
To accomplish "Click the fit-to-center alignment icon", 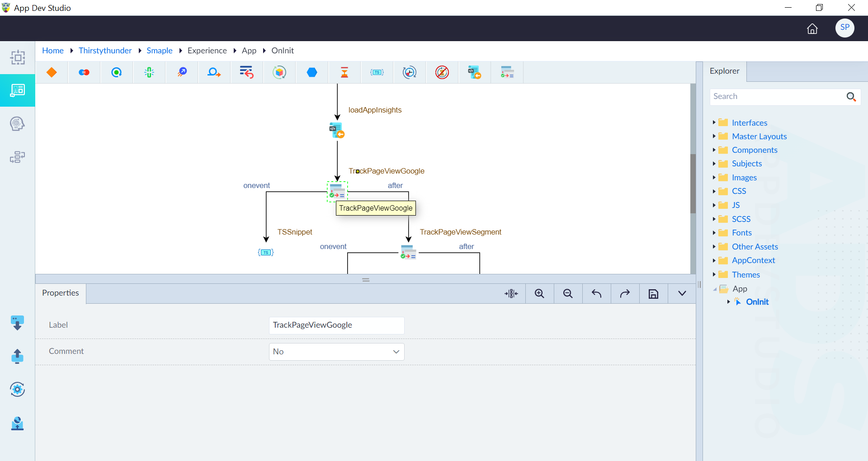I will click(x=511, y=294).
